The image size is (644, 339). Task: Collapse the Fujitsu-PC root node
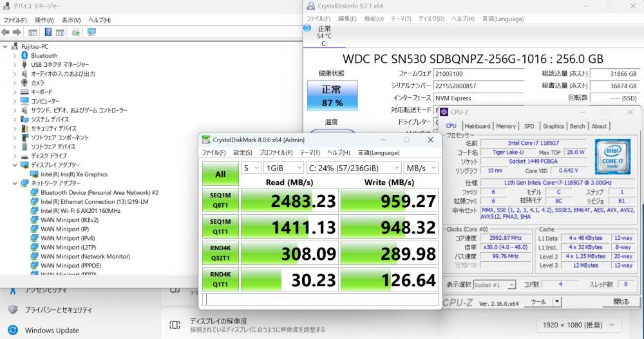(5, 46)
